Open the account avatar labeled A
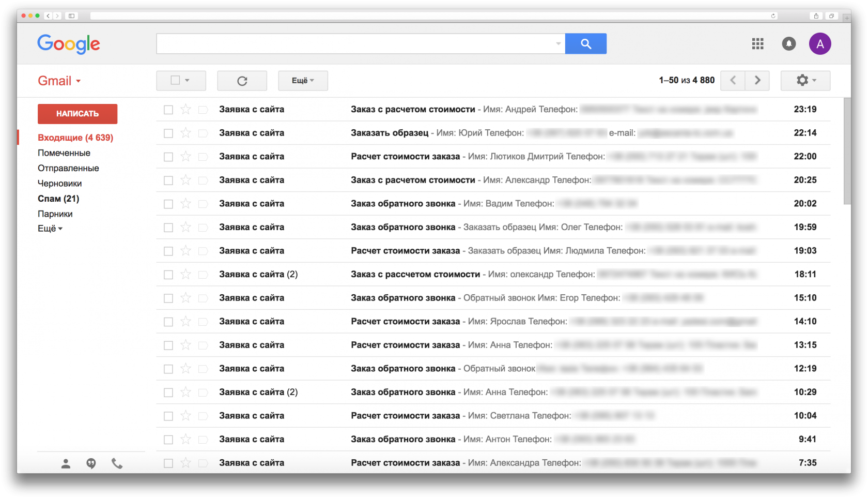The height and width of the screenshot is (498, 868). [x=820, y=44]
